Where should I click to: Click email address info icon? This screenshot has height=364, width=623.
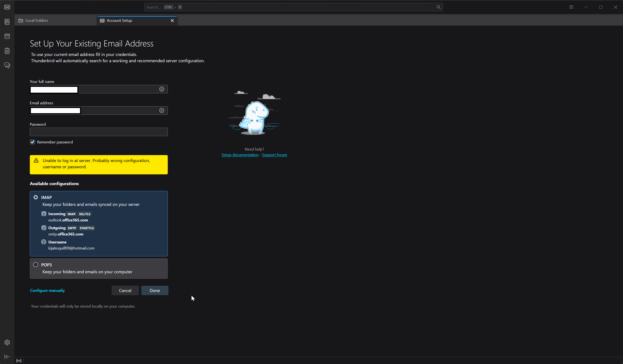[162, 110]
